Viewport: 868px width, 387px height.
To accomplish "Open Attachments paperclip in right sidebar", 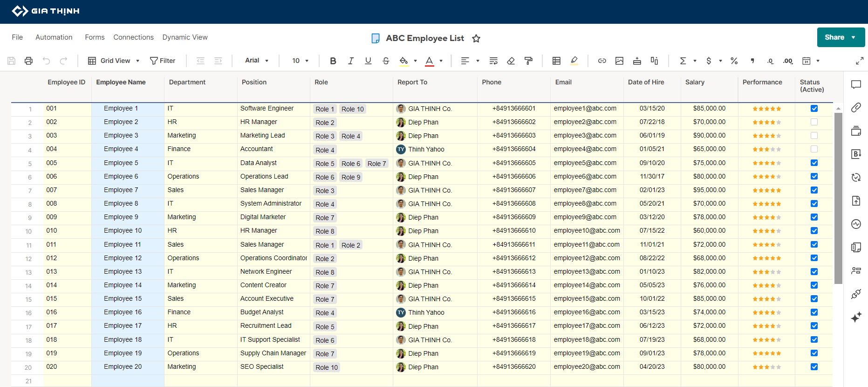I will click(856, 108).
